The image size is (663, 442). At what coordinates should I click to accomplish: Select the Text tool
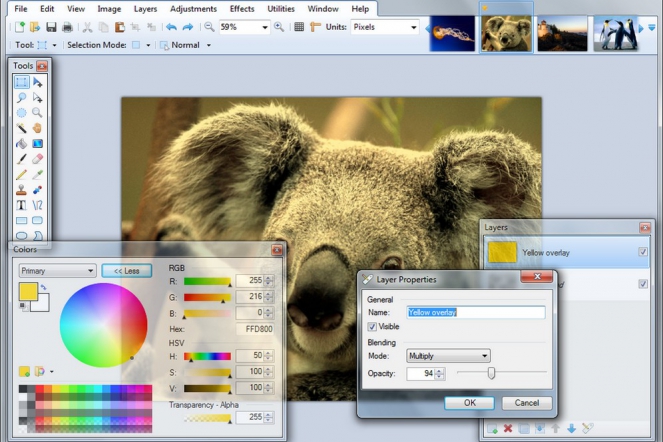point(22,205)
